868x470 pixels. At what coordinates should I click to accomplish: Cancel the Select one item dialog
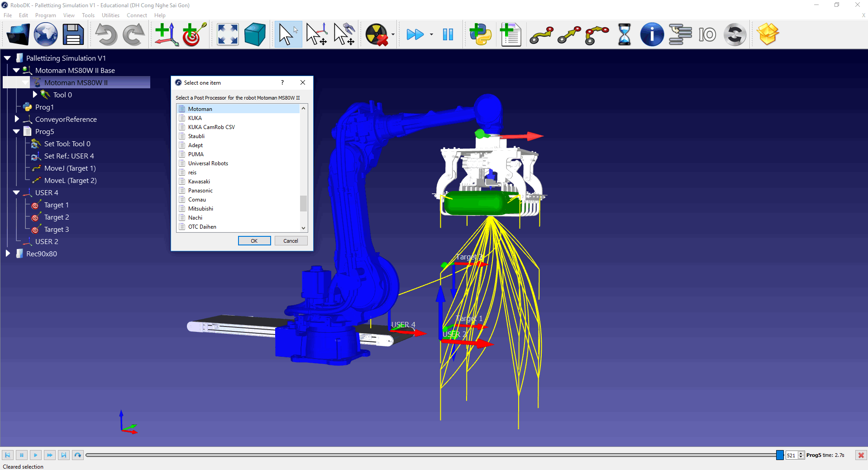[x=291, y=241]
